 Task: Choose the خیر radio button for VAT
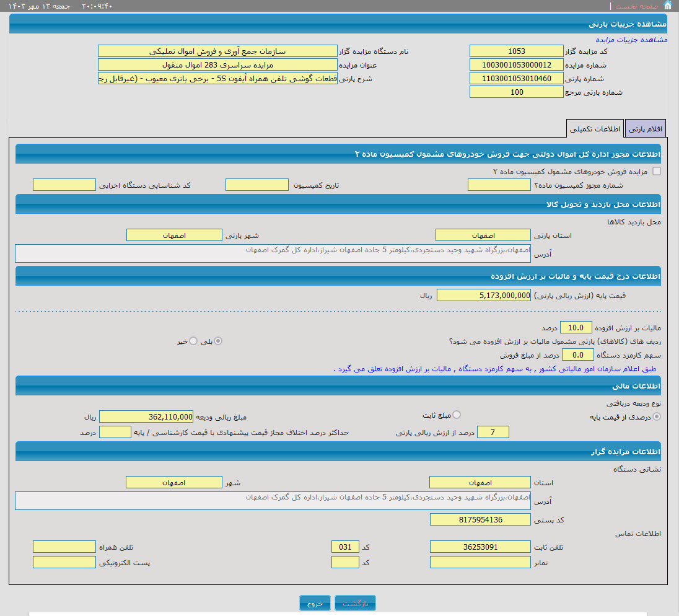pos(193,341)
